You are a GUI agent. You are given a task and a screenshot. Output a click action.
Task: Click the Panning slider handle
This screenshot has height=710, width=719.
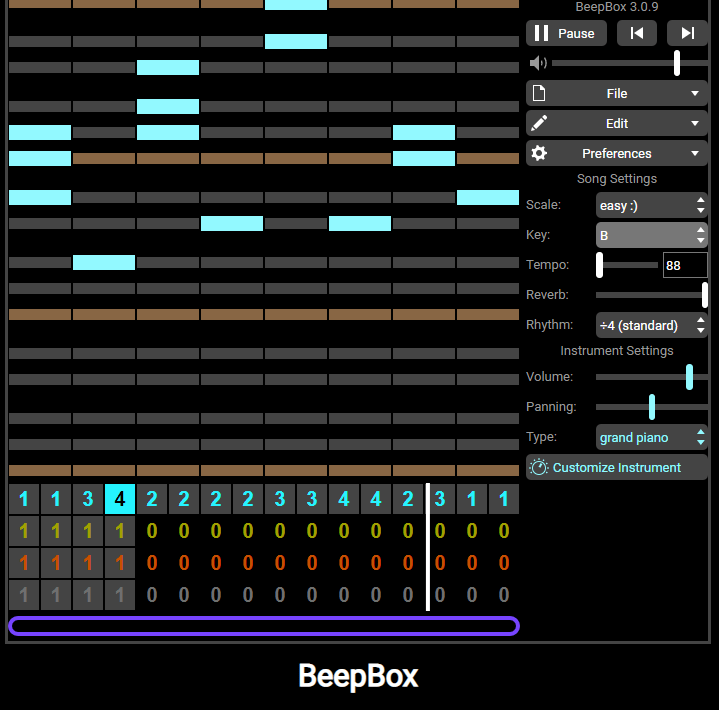pyautogui.click(x=652, y=407)
